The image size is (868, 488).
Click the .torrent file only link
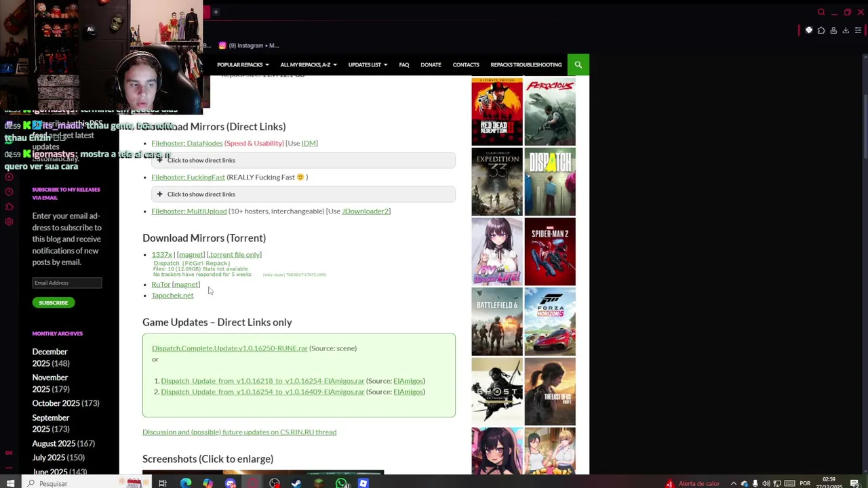pyautogui.click(x=233, y=254)
